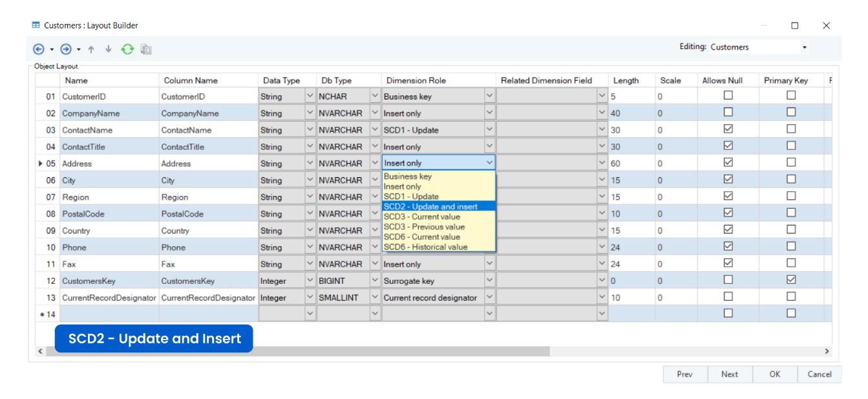Select 'SCD2 - Update and insert' option
The width and height of the screenshot is (868, 399).
pyautogui.click(x=431, y=206)
